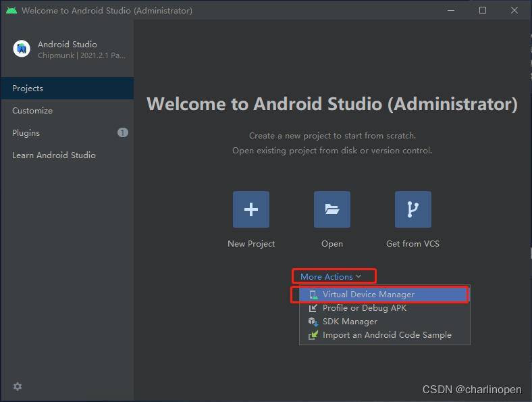Click the Plugins update count badge
532x402 pixels.
click(122, 132)
